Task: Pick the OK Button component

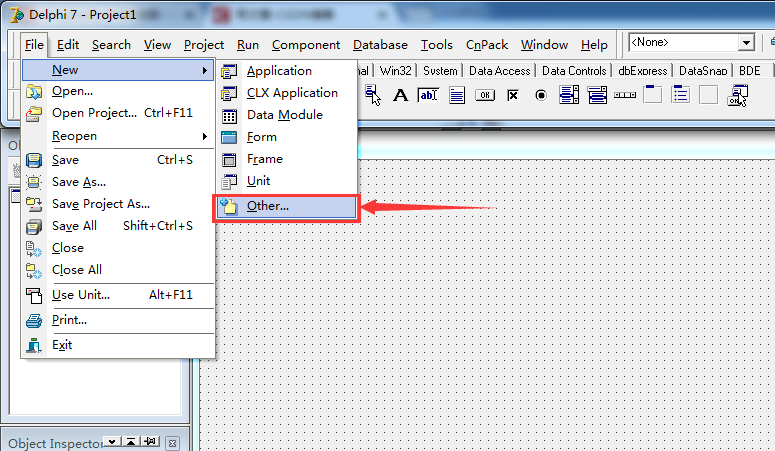Action: (x=485, y=95)
